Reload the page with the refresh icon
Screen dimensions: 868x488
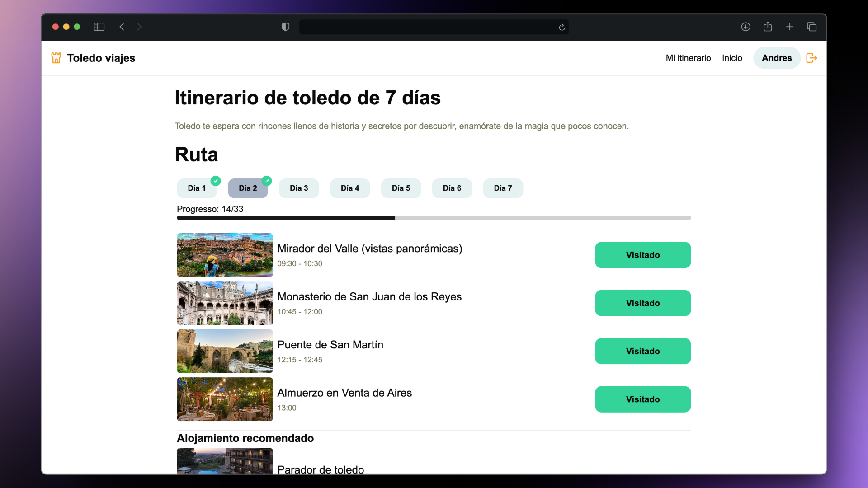pyautogui.click(x=562, y=27)
